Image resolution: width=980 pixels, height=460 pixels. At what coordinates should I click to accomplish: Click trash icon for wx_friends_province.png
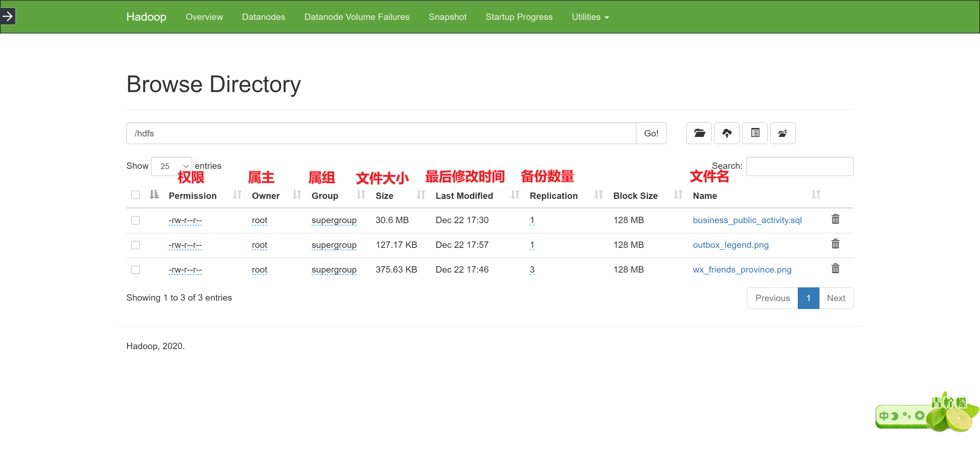[835, 269]
